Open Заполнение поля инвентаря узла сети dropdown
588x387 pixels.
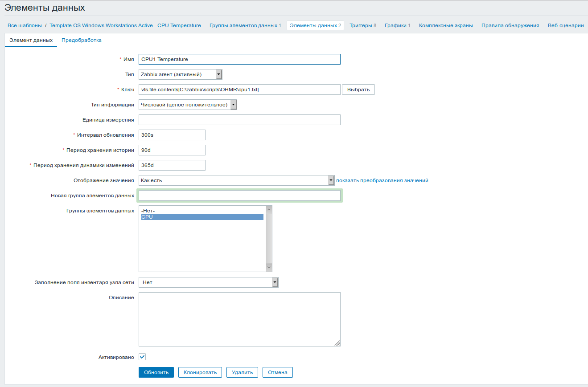coord(209,282)
